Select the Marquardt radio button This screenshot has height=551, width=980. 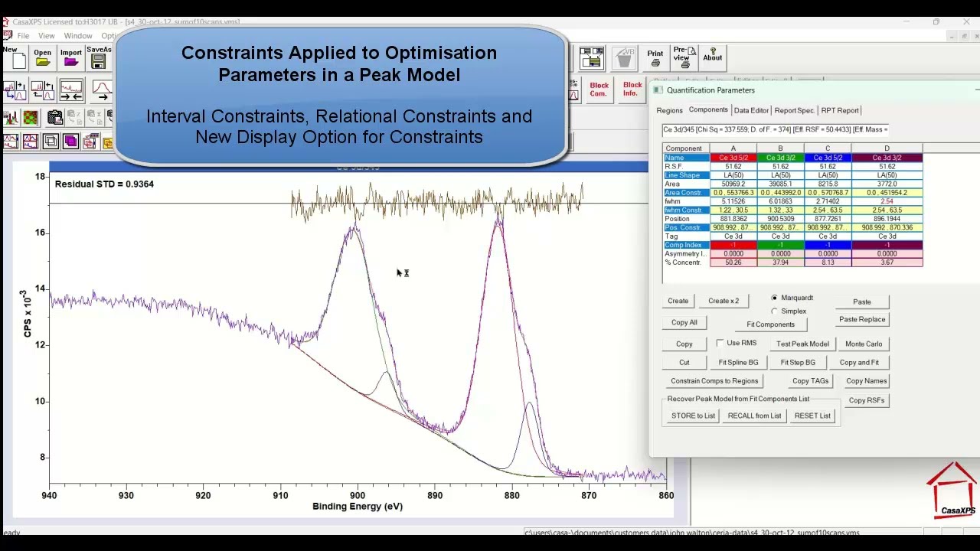(774, 298)
